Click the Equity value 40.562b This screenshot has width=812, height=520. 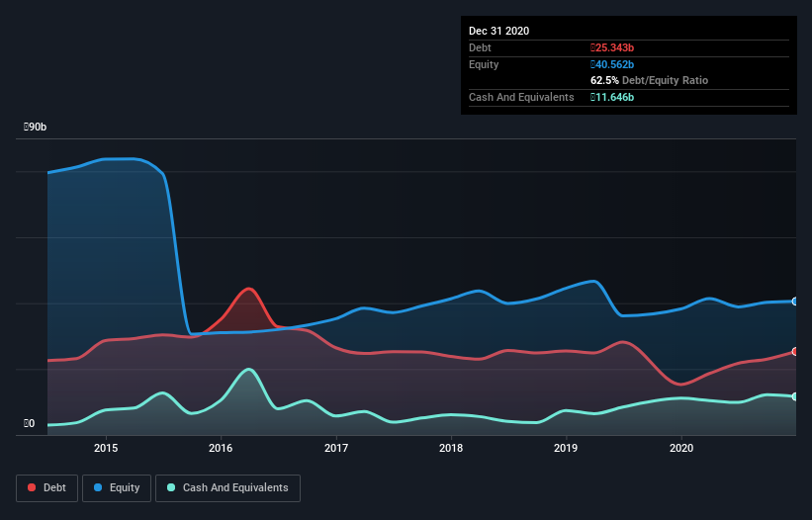[x=612, y=64]
